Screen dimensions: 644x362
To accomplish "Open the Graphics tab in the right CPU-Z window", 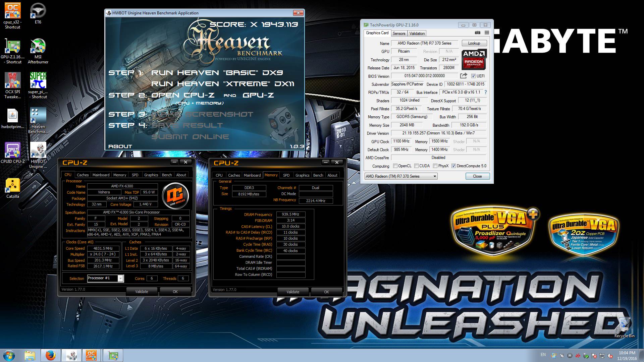I will point(302,175).
